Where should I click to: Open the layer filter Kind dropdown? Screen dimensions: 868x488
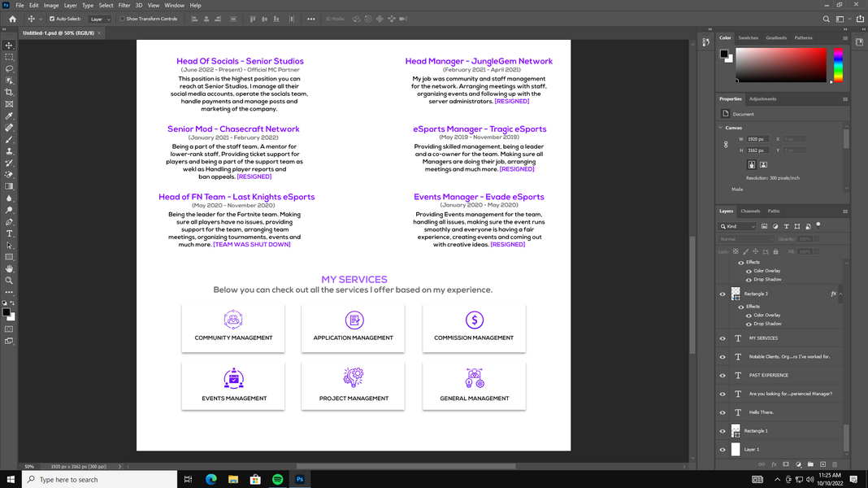[x=737, y=227]
